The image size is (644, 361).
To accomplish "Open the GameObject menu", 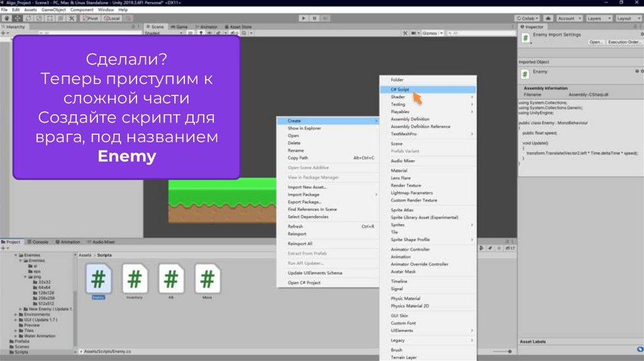I will 53,9.
